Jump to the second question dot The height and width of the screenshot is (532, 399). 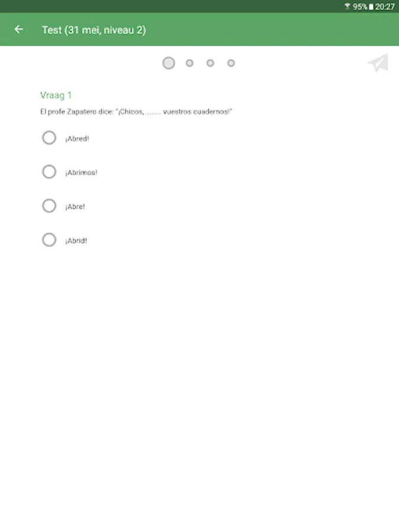[190, 63]
